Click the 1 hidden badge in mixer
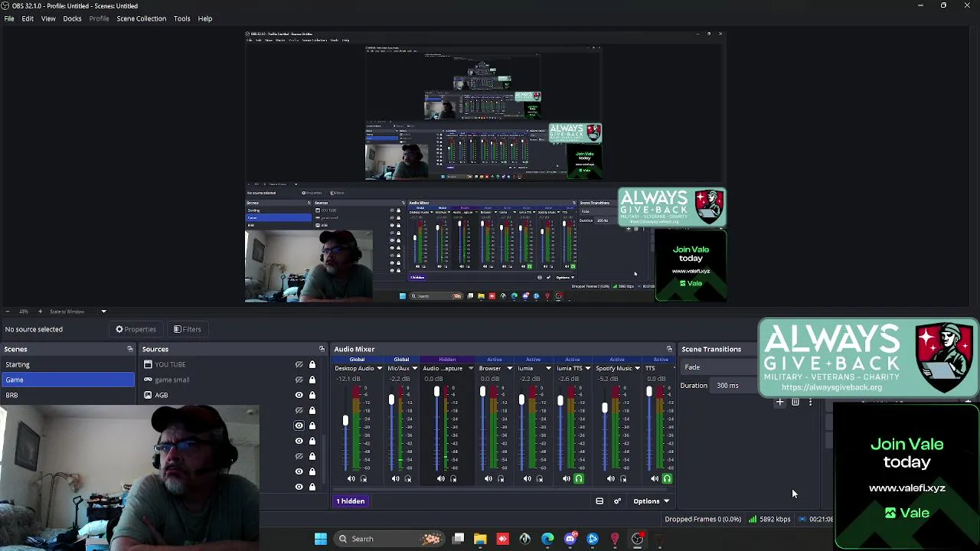 pos(351,501)
